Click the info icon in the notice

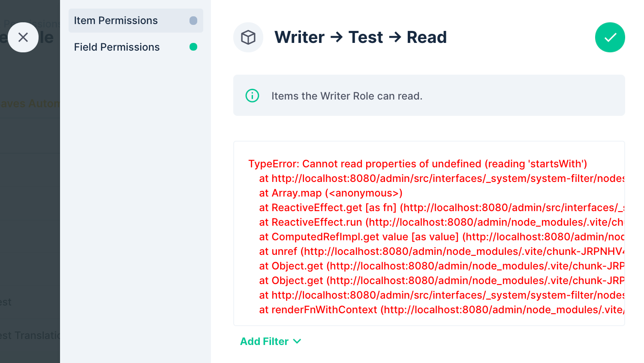252,96
